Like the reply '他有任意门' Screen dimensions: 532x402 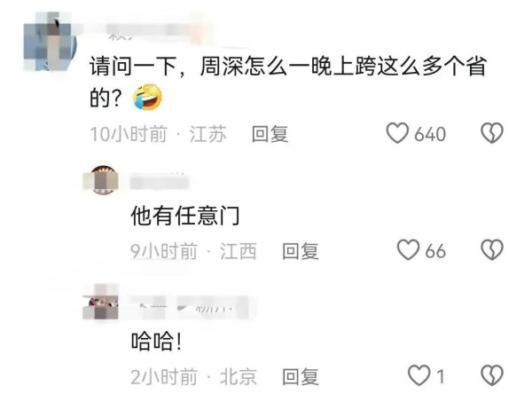(x=408, y=250)
